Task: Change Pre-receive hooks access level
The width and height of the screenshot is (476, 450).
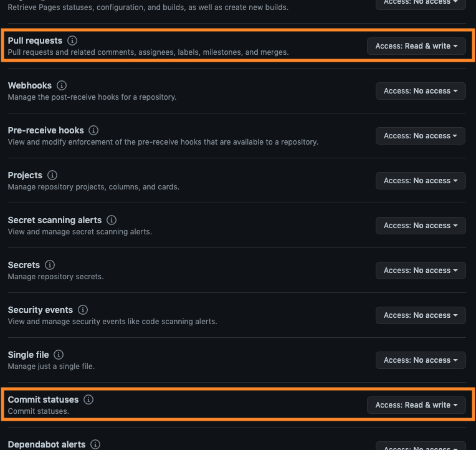Action: pos(421,136)
